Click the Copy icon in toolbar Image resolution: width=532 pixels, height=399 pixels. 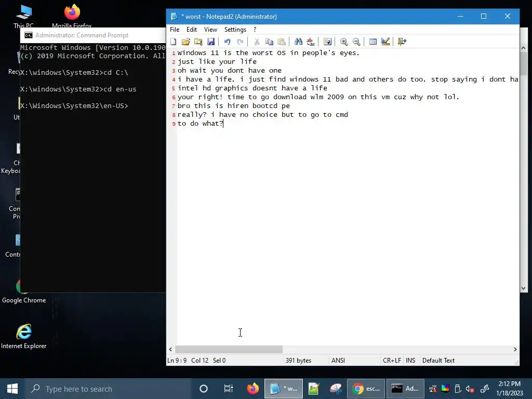point(269,42)
